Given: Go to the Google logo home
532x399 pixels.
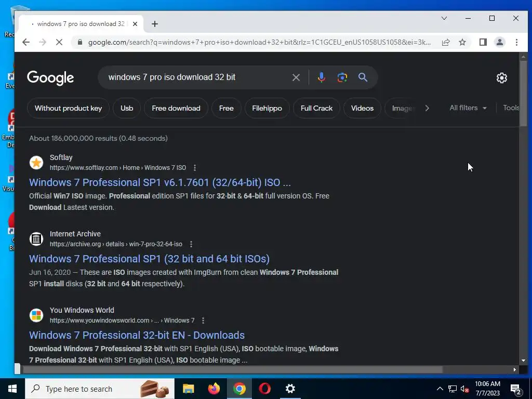Looking at the screenshot, I should point(50,78).
